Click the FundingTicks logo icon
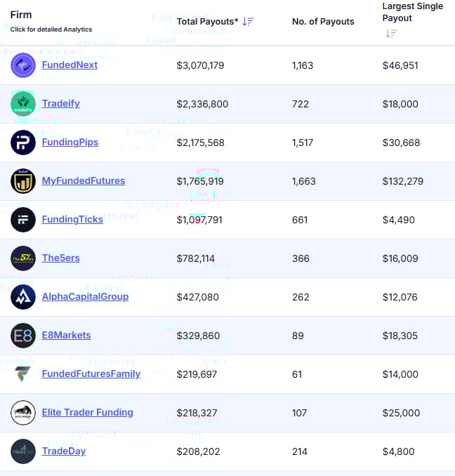455x476 pixels. coord(23,220)
